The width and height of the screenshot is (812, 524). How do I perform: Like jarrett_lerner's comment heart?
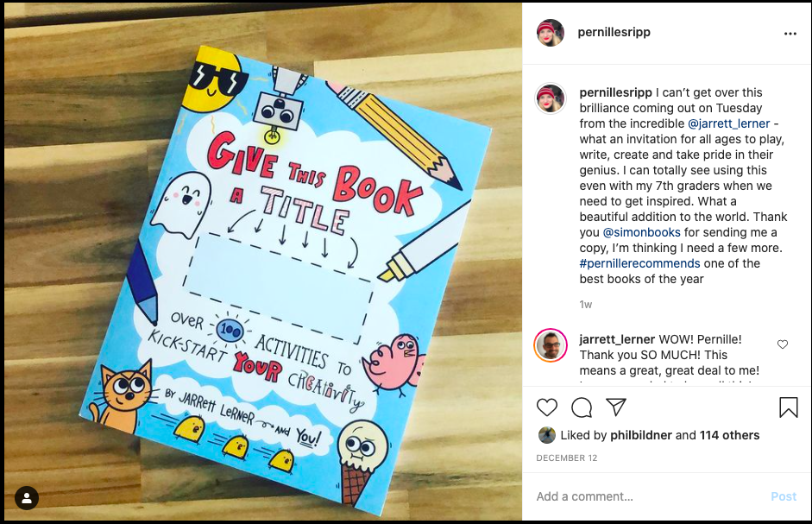(x=783, y=344)
